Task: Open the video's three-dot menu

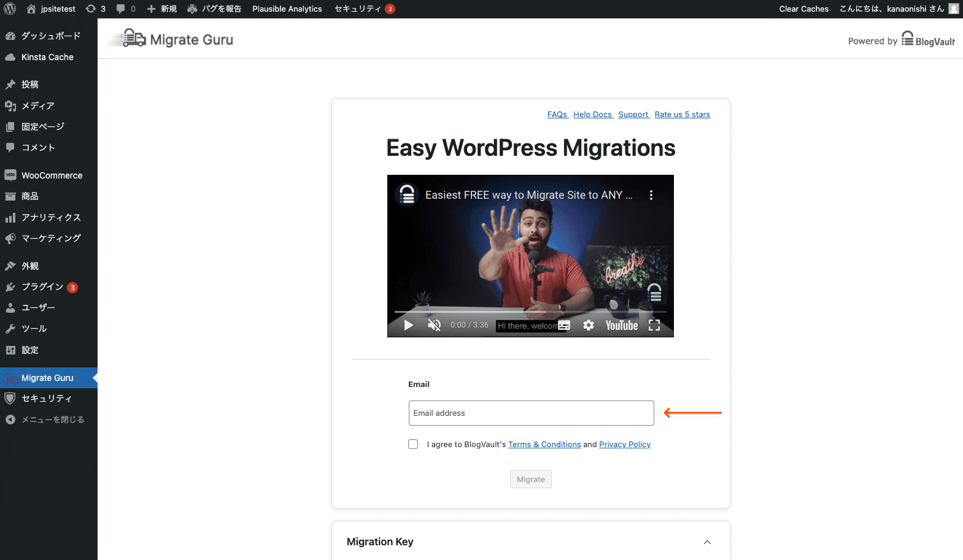Action: pos(651,195)
